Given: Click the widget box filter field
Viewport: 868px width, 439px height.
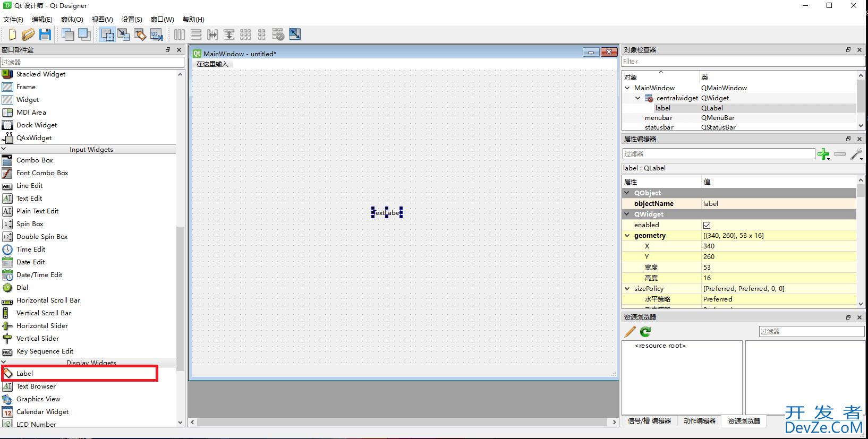Looking at the screenshot, I should (92, 62).
